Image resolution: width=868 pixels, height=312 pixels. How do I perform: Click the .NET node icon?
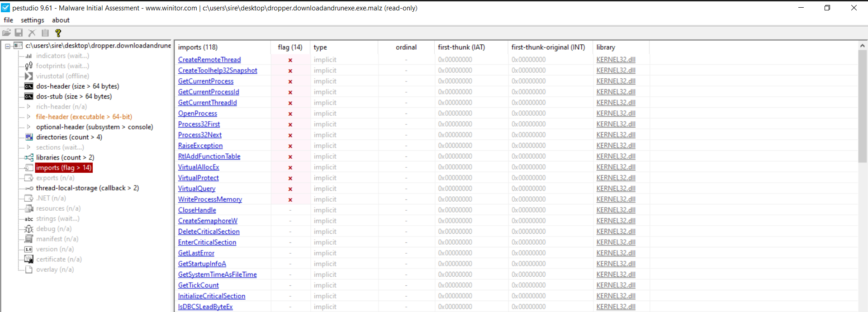pos(28,198)
